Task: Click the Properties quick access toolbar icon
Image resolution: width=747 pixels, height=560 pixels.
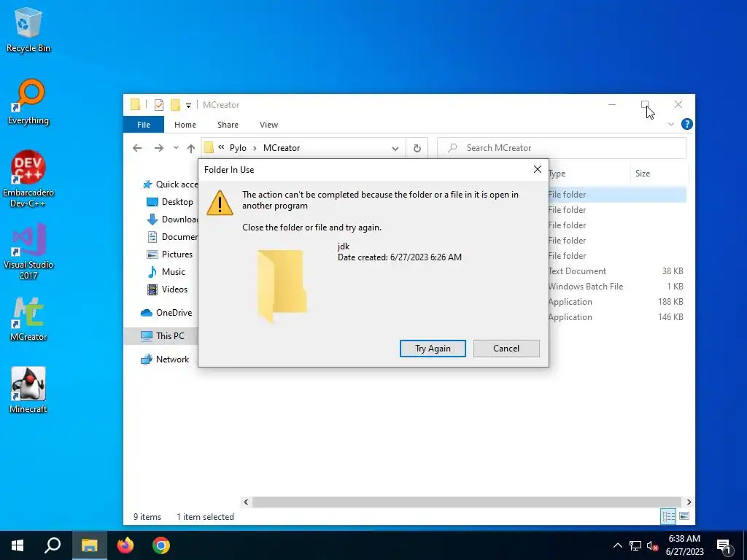Action: click(158, 105)
